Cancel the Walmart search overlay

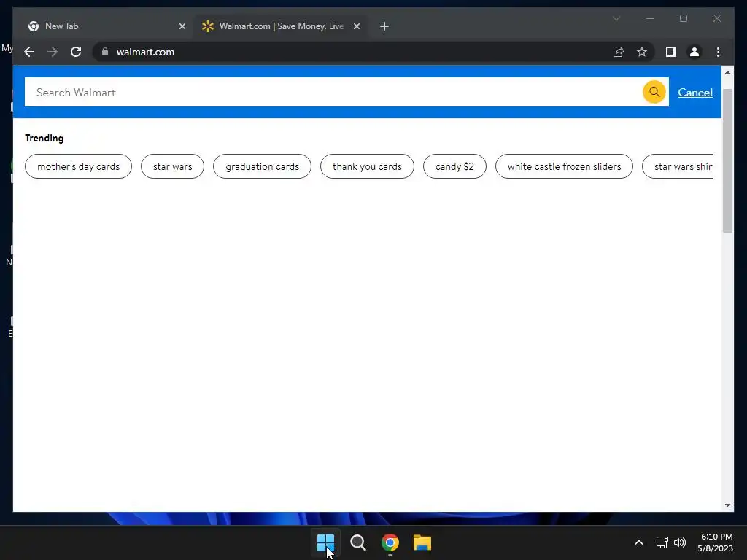(x=695, y=93)
